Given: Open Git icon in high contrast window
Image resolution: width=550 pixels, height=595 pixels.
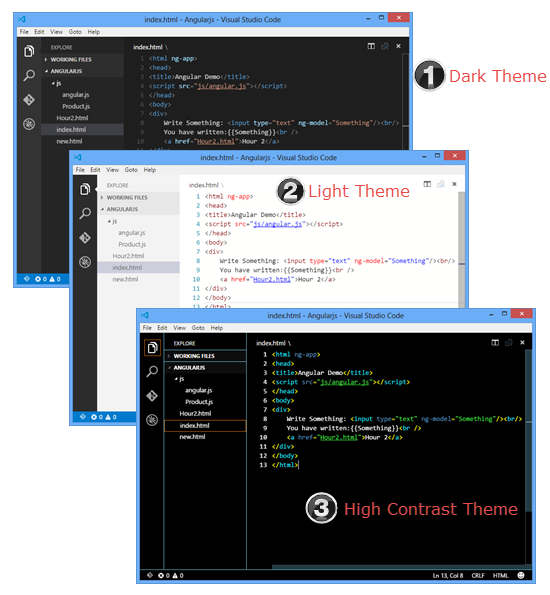Looking at the screenshot, I should click(x=152, y=396).
